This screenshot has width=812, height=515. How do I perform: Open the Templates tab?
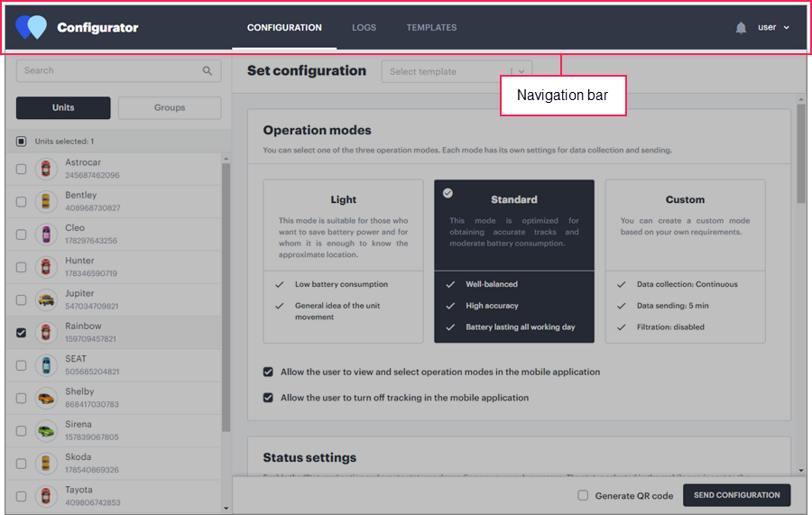pyautogui.click(x=431, y=27)
